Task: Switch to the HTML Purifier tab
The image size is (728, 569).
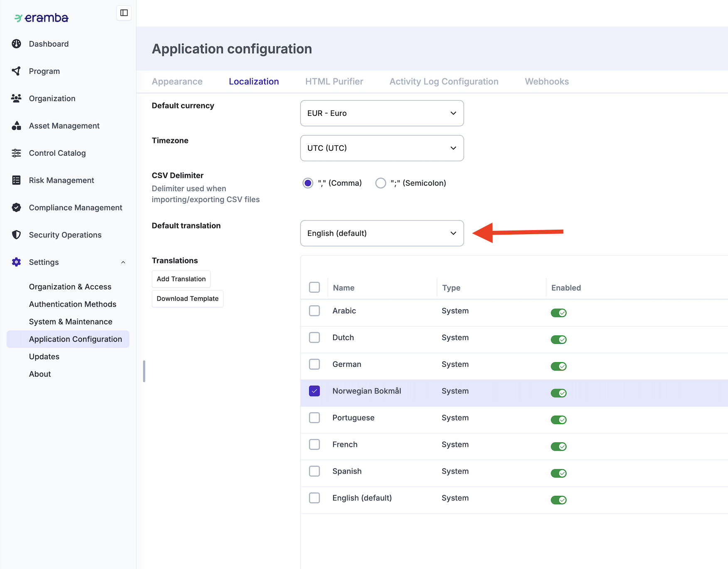Action: pyautogui.click(x=334, y=82)
